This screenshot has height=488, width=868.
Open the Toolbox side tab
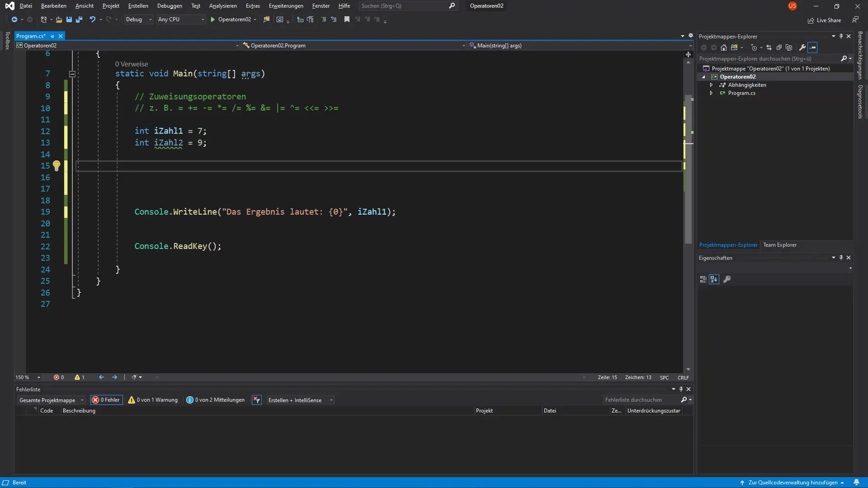pyautogui.click(x=7, y=40)
